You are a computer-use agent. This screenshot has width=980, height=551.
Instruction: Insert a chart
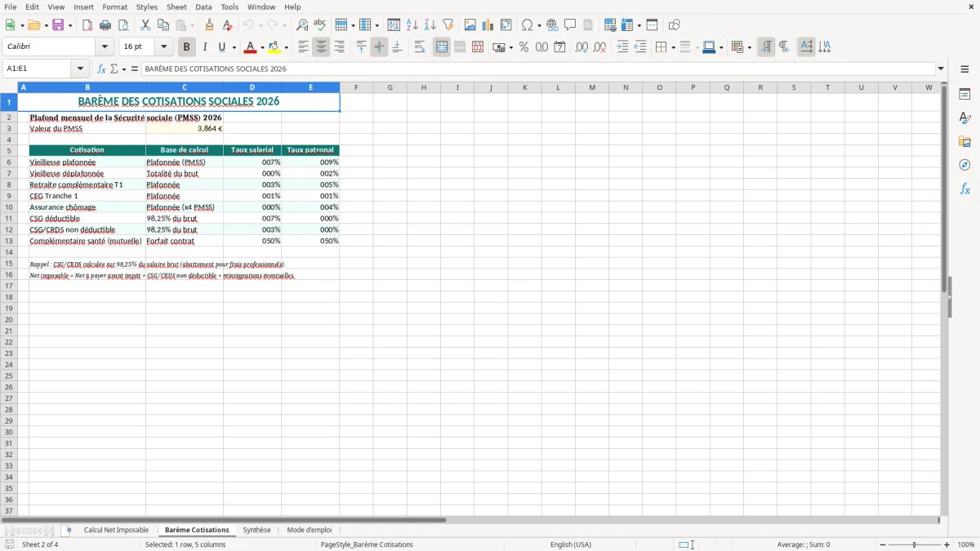click(x=488, y=25)
